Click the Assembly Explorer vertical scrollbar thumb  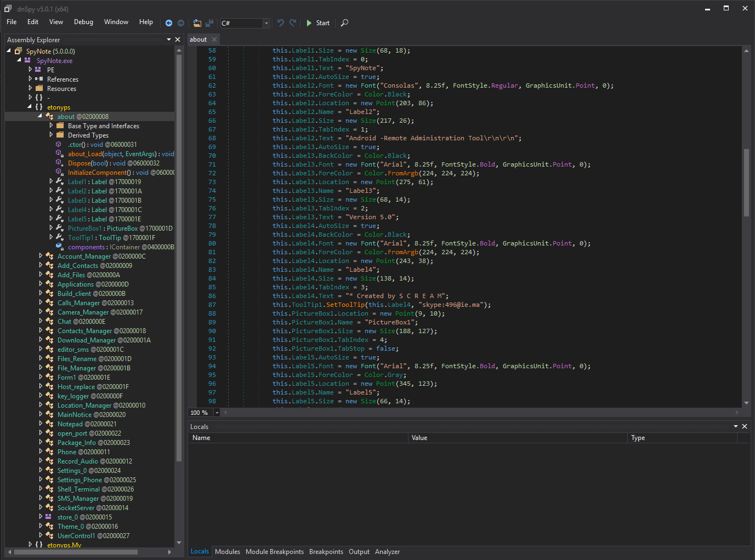[x=179, y=258]
